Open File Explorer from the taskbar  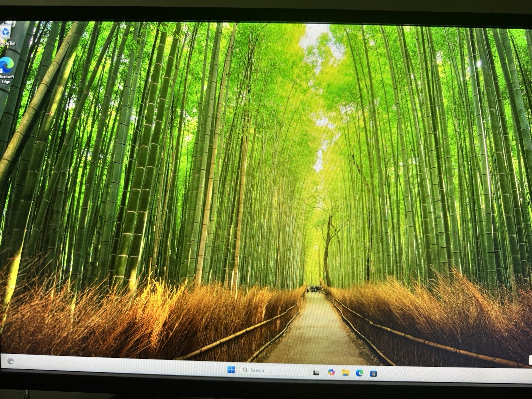[345, 373]
